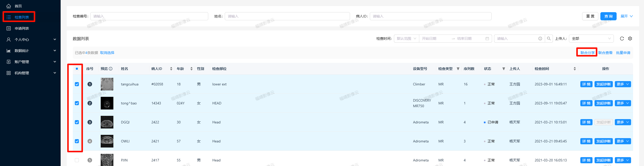Open table column settings gear icon
The image size is (644, 166).
point(630,39)
